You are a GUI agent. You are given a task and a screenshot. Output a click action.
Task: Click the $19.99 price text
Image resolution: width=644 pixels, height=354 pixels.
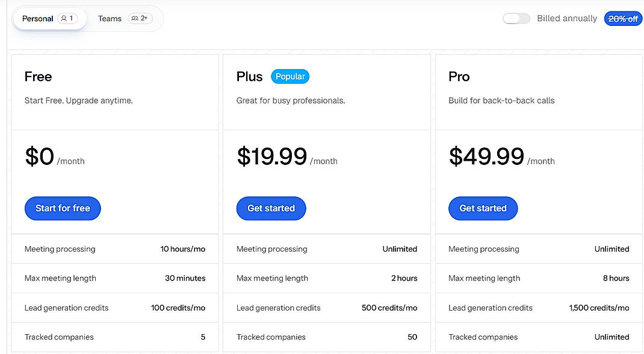pyautogui.click(x=272, y=156)
